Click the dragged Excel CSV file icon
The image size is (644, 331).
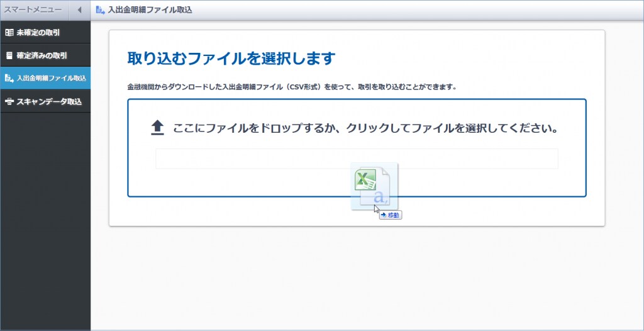pyautogui.click(x=374, y=187)
